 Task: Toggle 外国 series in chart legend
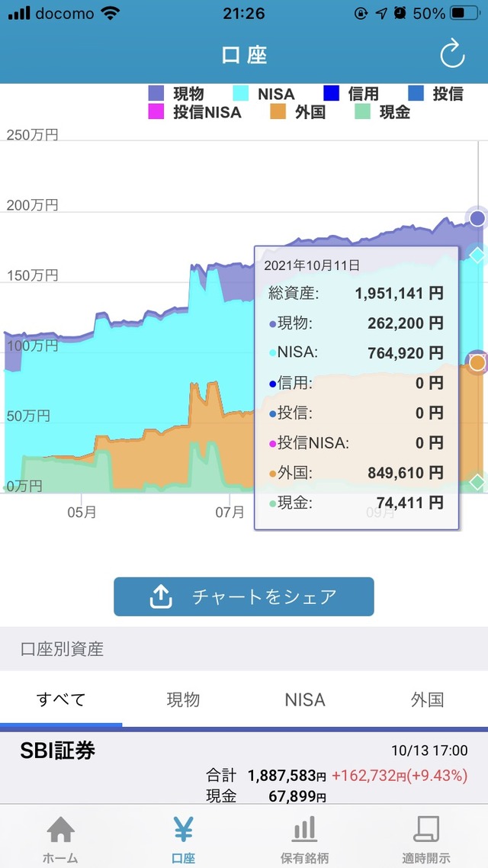(298, 112)
